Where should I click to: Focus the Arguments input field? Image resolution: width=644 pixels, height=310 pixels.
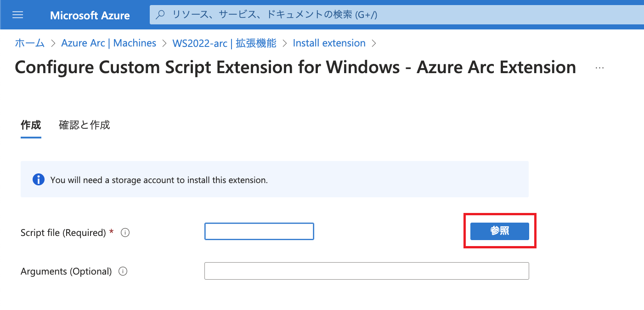point(367,271)
